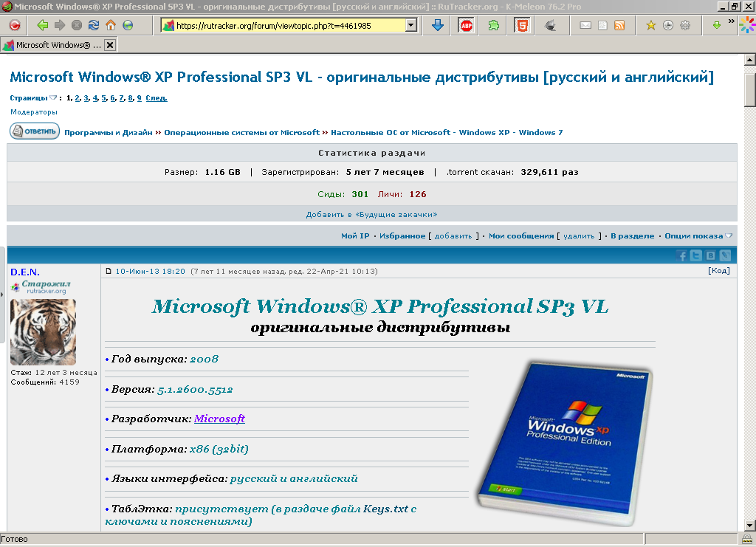This screenshot has height=547, width=756.
Task: Click the Избранное link
Action: (x=402, y=235)
